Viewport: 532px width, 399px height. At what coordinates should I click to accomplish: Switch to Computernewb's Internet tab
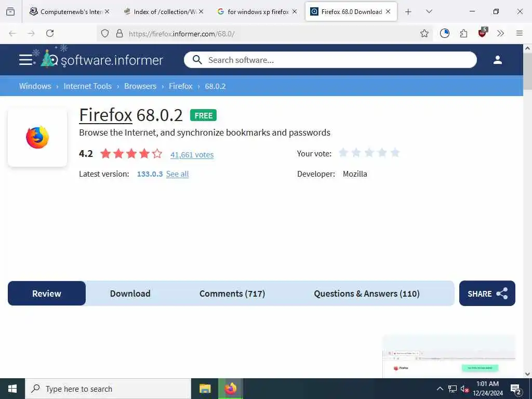tap(70, 11)
